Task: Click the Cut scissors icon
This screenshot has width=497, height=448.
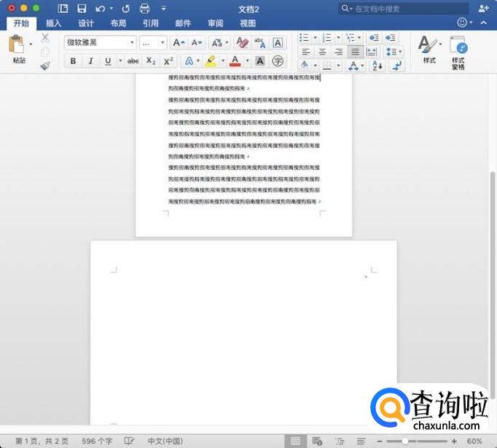Action: coord(45,38)
